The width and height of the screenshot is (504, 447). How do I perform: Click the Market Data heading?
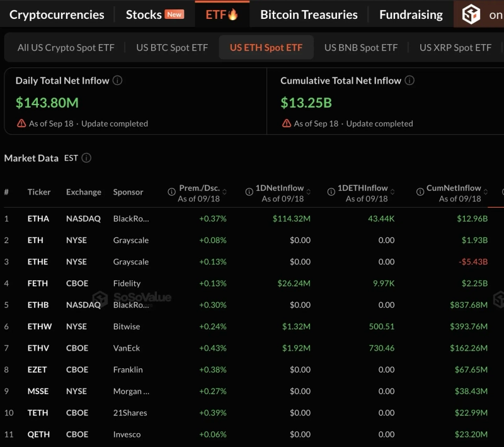pos(31,158)
